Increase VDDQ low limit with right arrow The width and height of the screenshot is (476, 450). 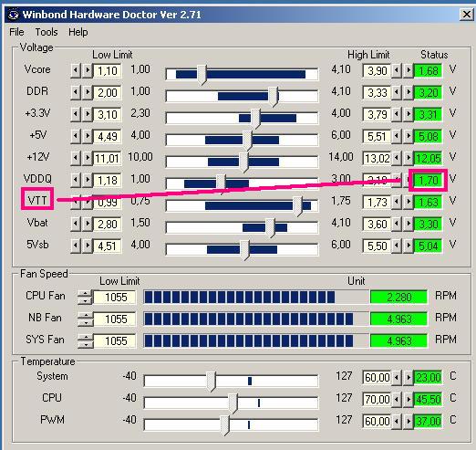(x=88, y=181)
